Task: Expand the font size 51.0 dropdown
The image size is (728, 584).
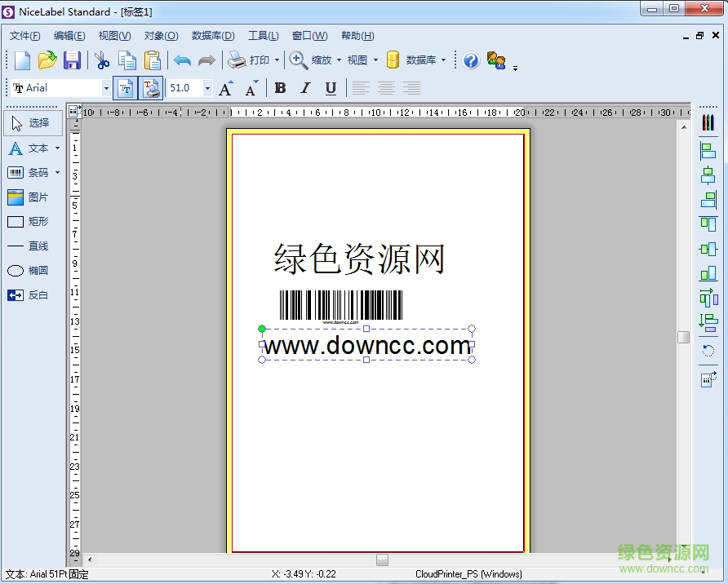Action: click(206, 87)
